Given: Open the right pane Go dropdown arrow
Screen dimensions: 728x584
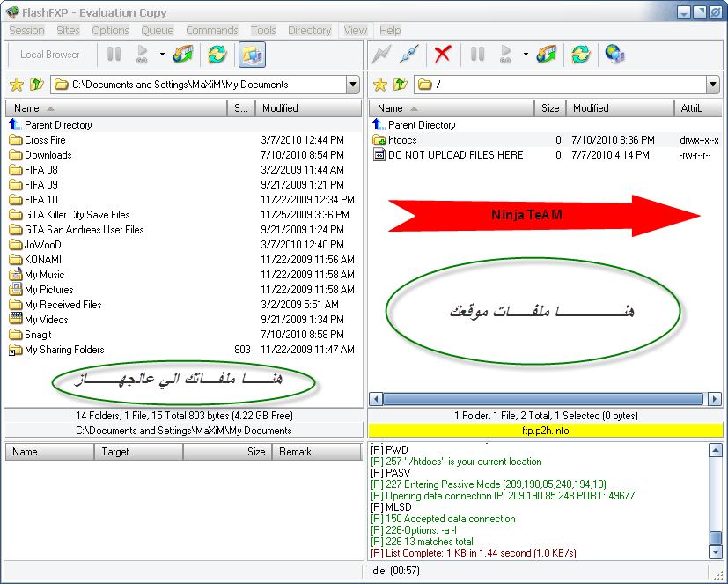Looking at the screenshot, I should [x=526, y=55].
